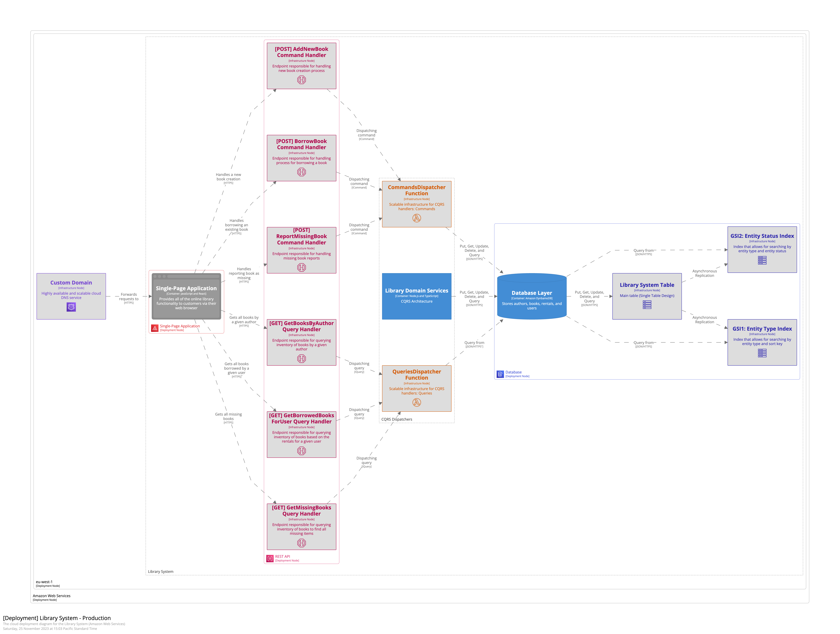Click the index icon in GSI2 Entity Status Index

[762, 260]
